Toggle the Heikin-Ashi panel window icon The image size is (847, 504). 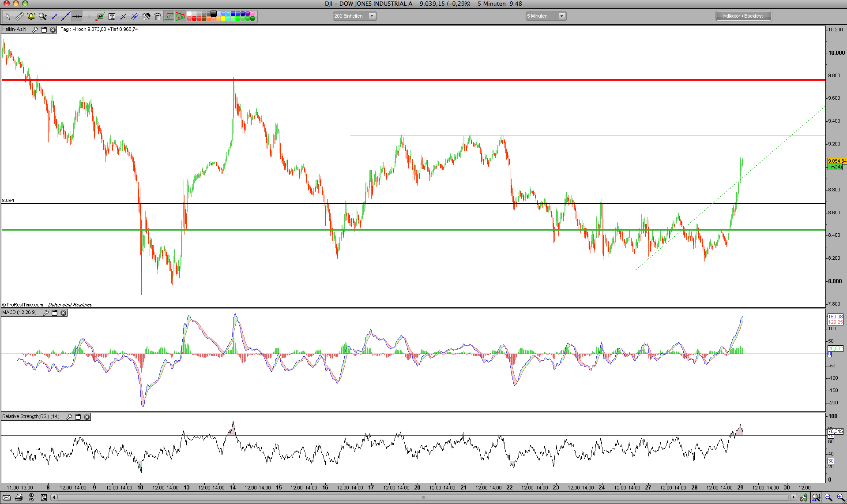coord(44,30)
